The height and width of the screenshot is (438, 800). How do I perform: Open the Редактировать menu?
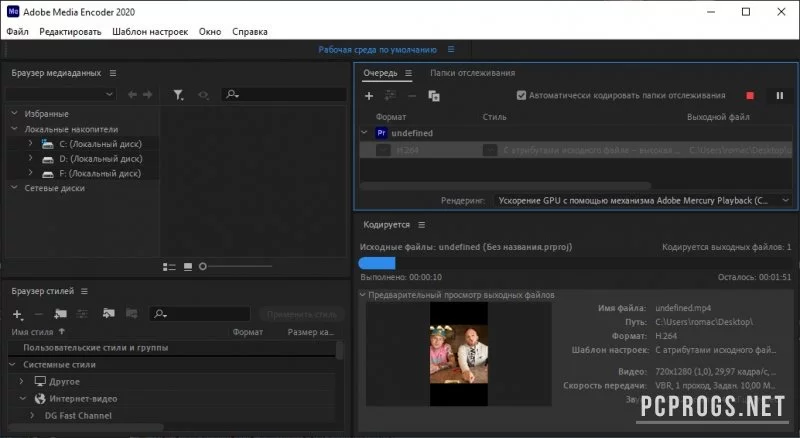[x=70, y=32]
